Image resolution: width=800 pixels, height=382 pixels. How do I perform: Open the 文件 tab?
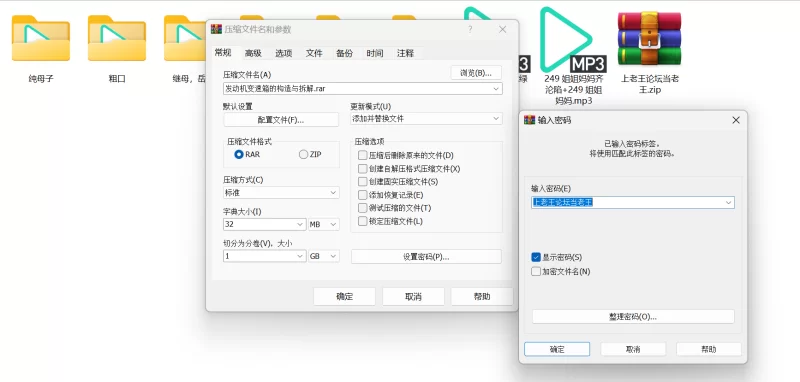coord(314,53)
